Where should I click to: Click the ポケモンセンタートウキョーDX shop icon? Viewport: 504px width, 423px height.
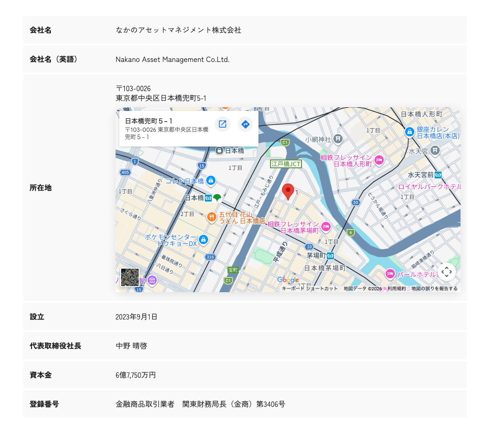203,239
